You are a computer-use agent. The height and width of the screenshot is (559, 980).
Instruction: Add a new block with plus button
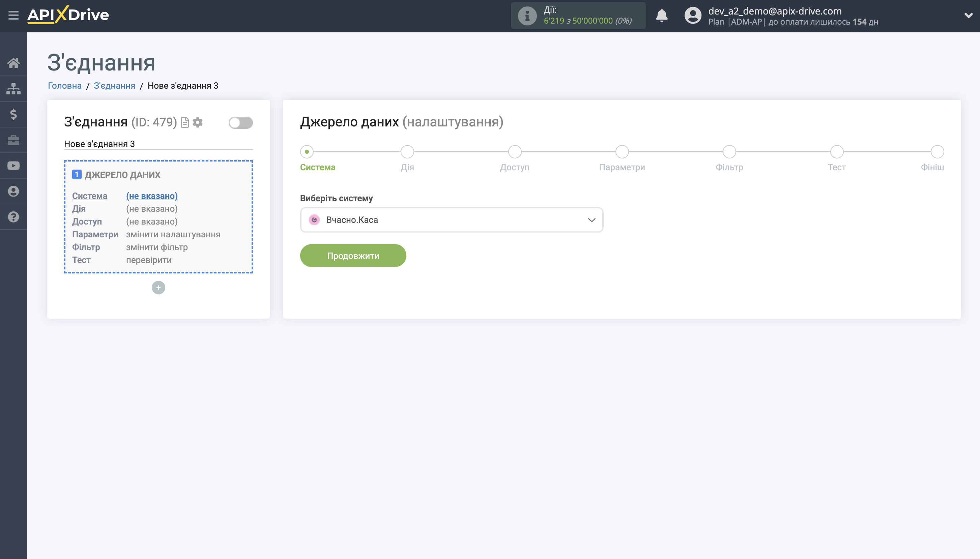click(158, 288)
